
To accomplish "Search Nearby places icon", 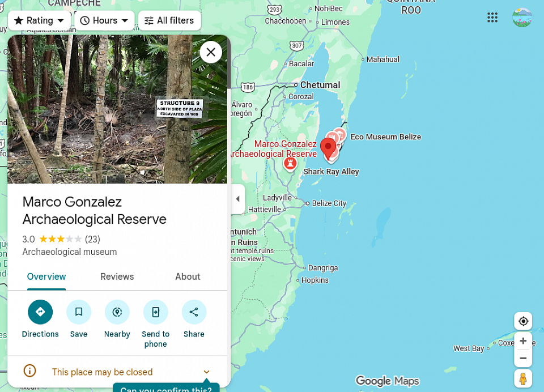I will [x=117, y=312].
